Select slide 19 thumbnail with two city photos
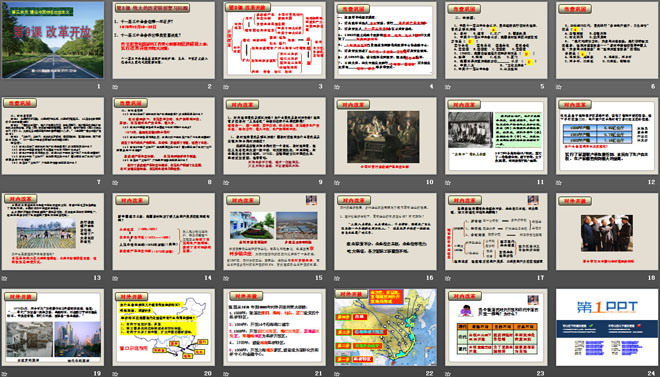Viewport: 660px width, 377px height. tap(53, 327)
